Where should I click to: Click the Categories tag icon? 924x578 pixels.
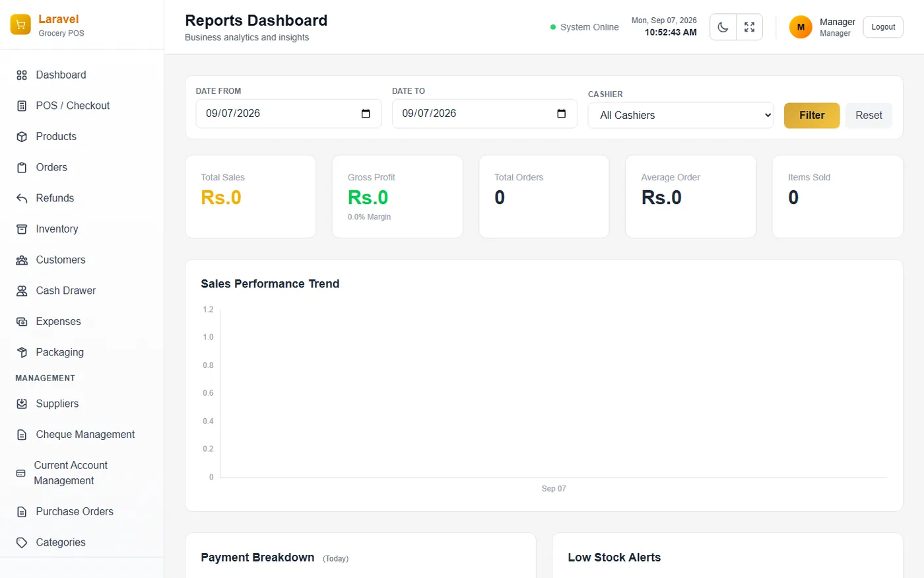coord(22,542)
